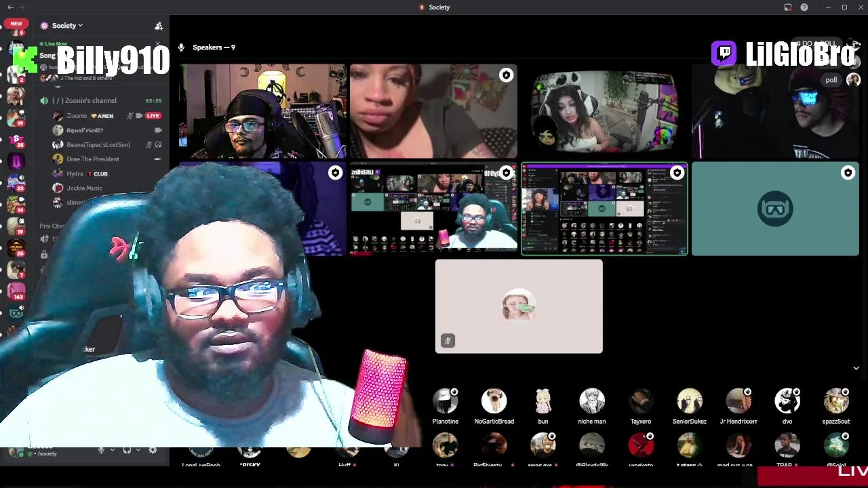Select audience member spazz5out
The image size is (868, 488).
pyautogui.click(x=836, y=407)
